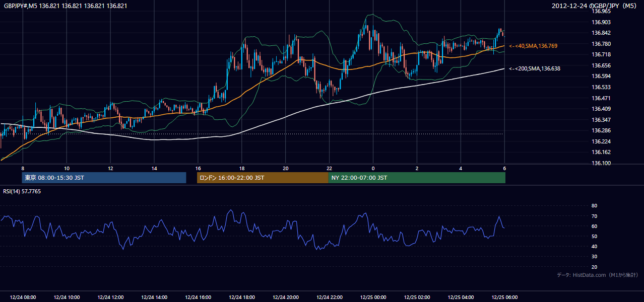Click RSI scale value 70
Viewport: 644px width, 302px height.
[x=594, y=216]
